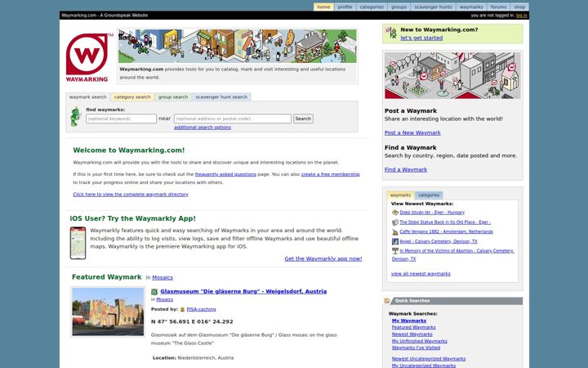Open the home tab

(323, 7)
